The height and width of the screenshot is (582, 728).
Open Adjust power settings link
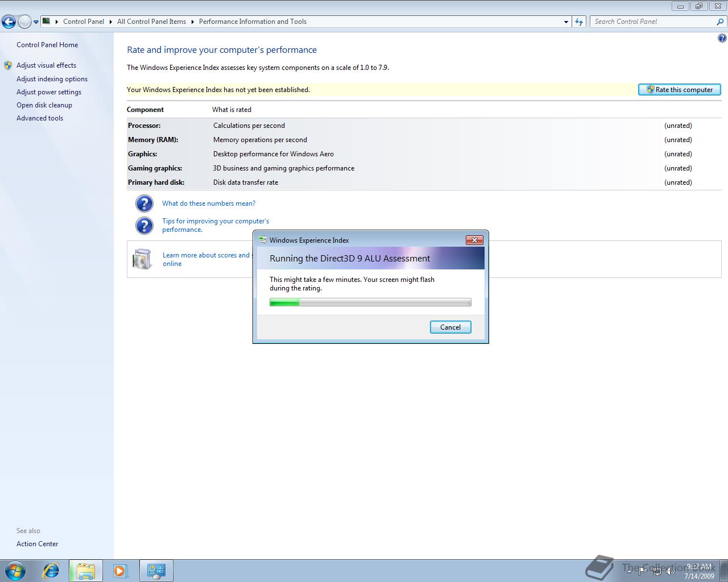click(x=49, y=92)
